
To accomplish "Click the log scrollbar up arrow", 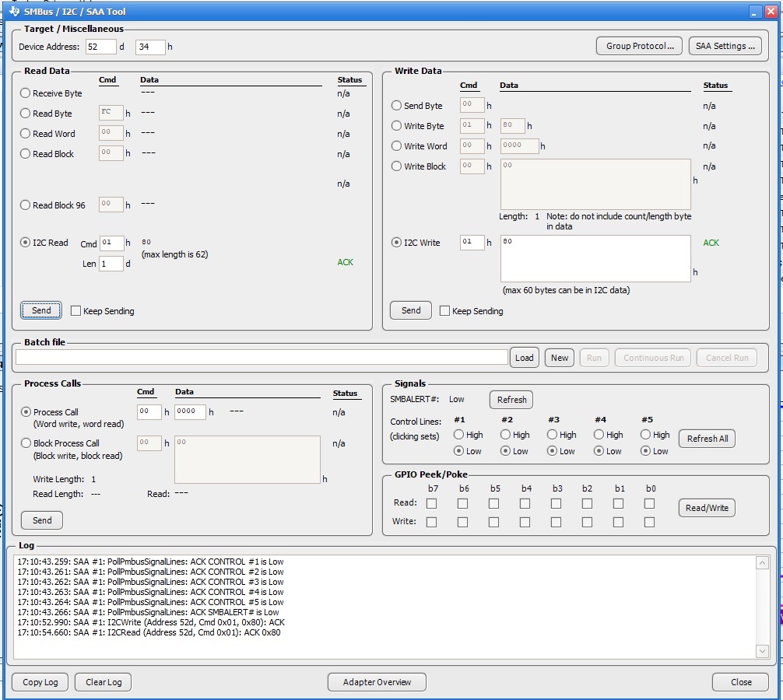I will 762,563.
